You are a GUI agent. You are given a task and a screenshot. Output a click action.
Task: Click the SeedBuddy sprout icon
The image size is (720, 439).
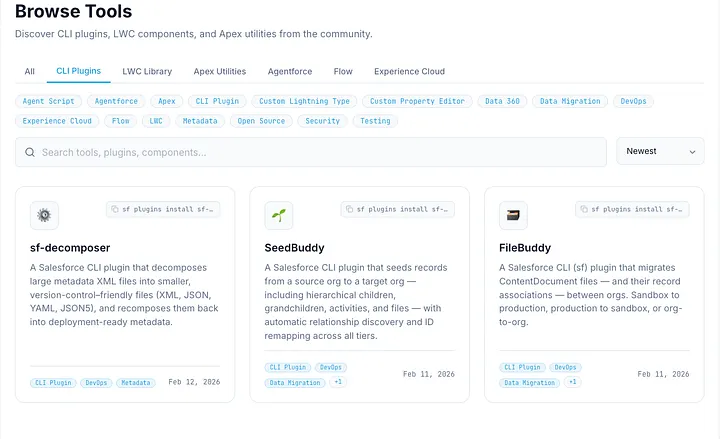[279, 215]
